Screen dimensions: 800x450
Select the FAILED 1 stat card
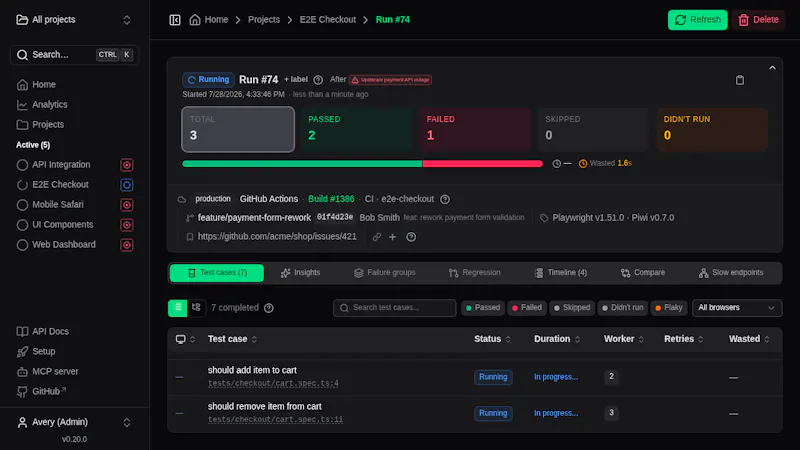(474, 130)
